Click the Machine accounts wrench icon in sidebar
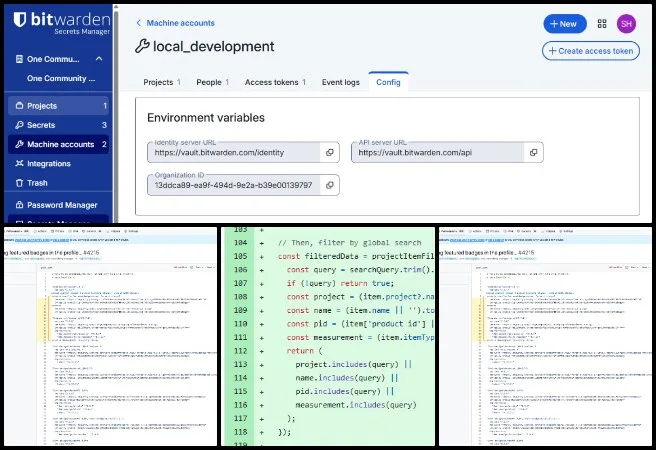The image size is (656, 450). pyautogui.click(x=19, y=144)
